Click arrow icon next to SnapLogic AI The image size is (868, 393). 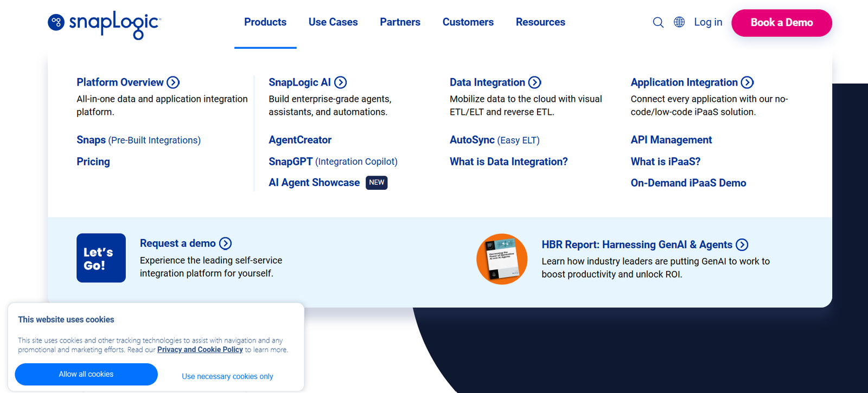[341, 82]
